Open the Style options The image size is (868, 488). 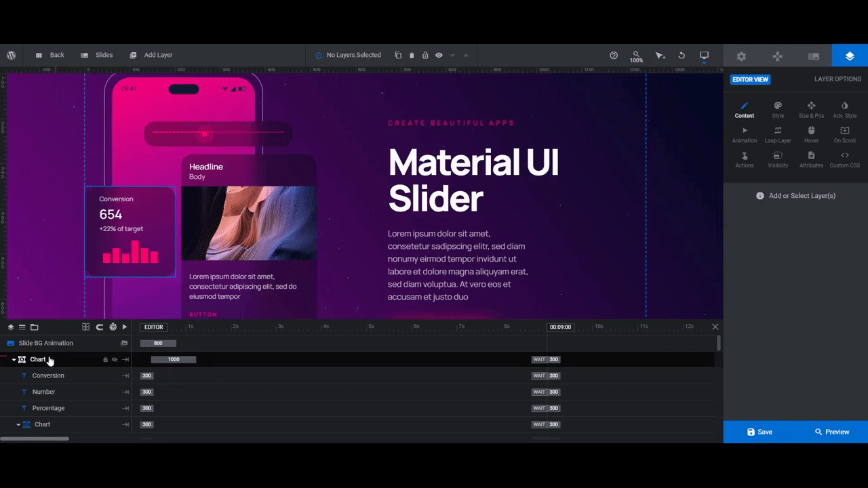click(778, 110)
